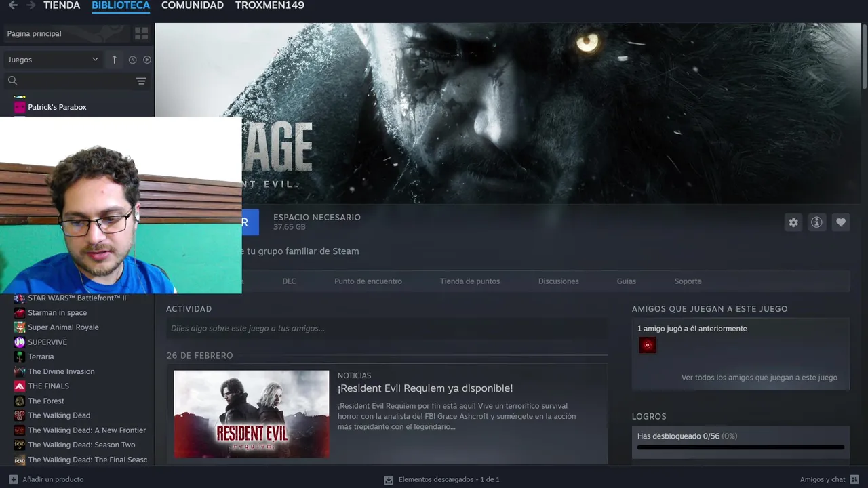The width and height of the screenshot is (868, 488).
Task: Open the COMUNIDAD menu
Action: 193,5
